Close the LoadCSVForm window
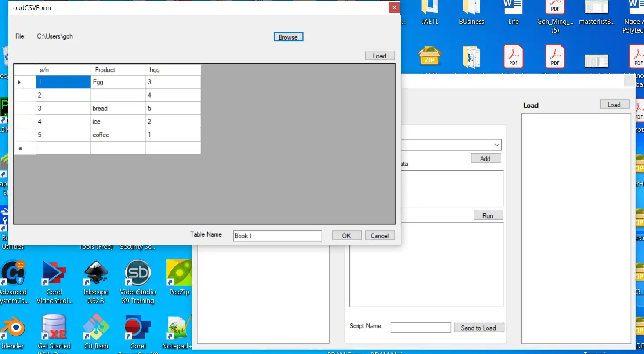 394,7
